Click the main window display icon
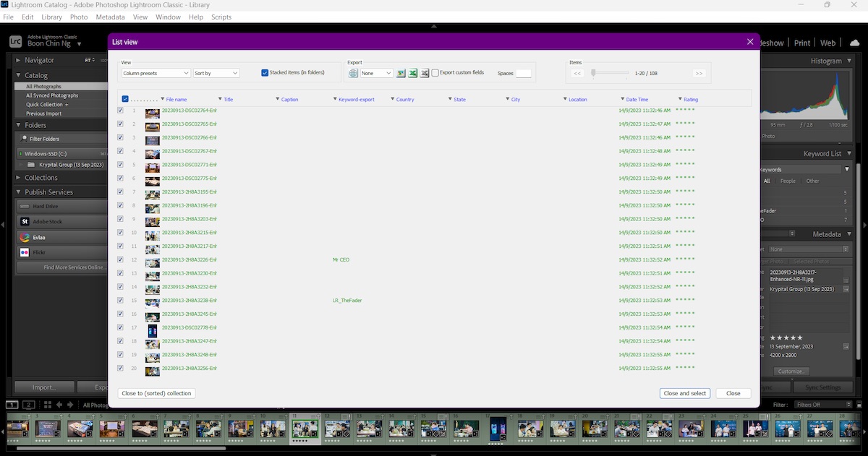 click(x=12, y=405)
